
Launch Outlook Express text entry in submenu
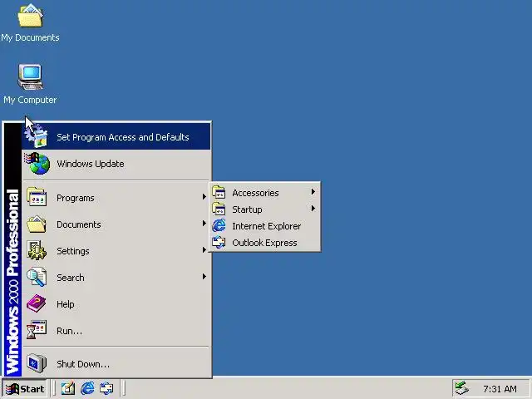pyautogui.click(x=264, y=243)
